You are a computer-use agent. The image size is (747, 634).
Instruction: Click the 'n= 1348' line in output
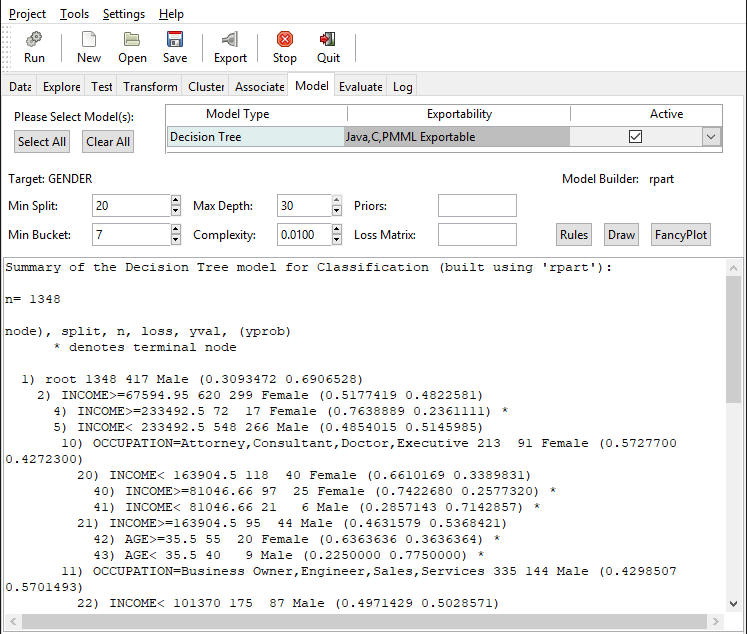coord(32,299)
